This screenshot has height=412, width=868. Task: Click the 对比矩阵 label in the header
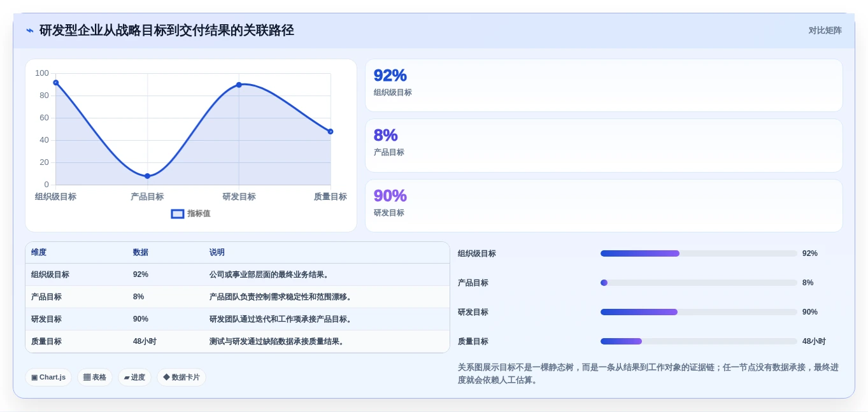coord(825,31)
